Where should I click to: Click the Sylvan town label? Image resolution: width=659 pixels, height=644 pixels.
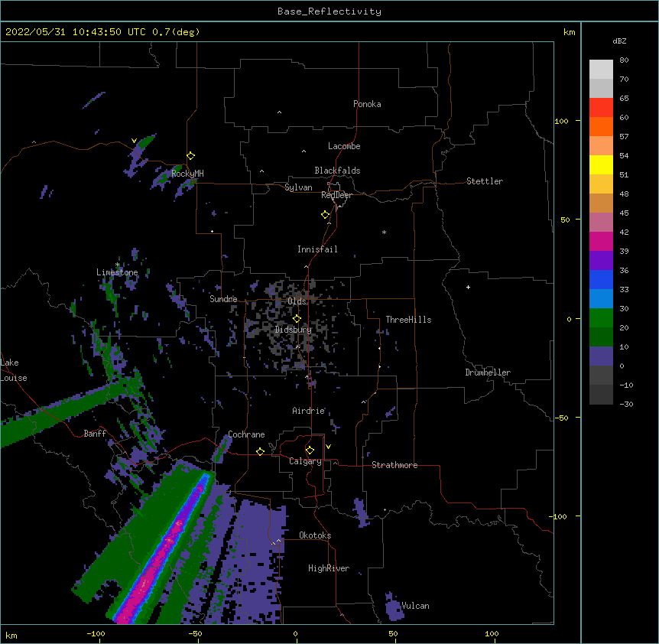298,187
